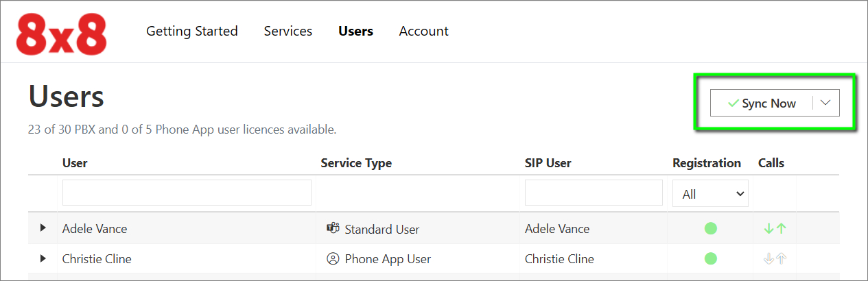This screenshot has width=868, height=281.
Task: Expand the Adele Vance row
Action: tap(43, 228)
